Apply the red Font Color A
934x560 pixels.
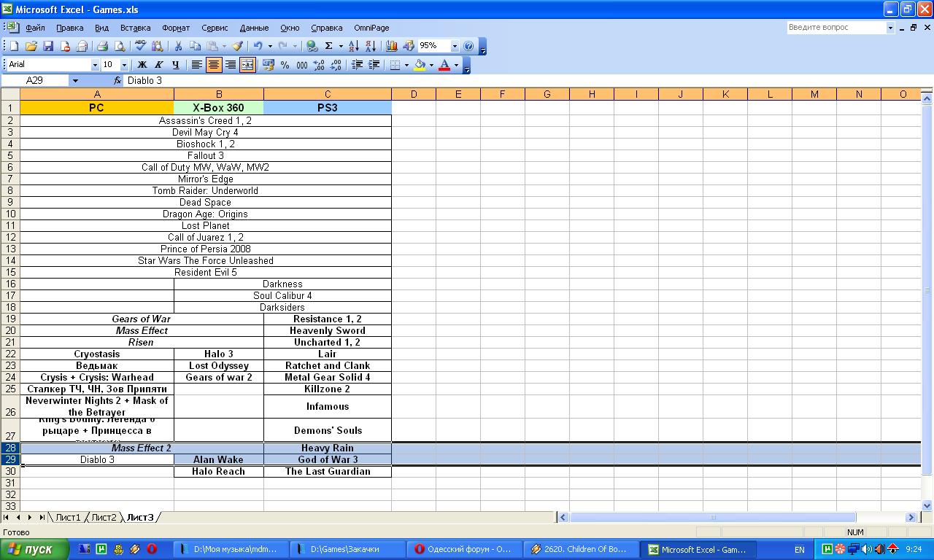click(x=444, y=65)
